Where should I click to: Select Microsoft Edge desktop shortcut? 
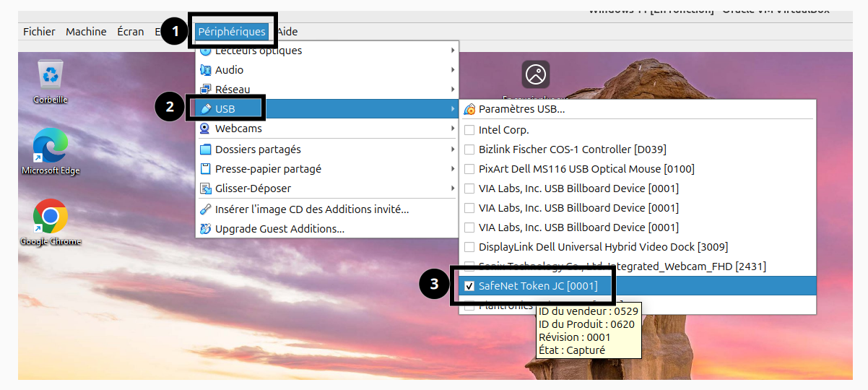51,152
